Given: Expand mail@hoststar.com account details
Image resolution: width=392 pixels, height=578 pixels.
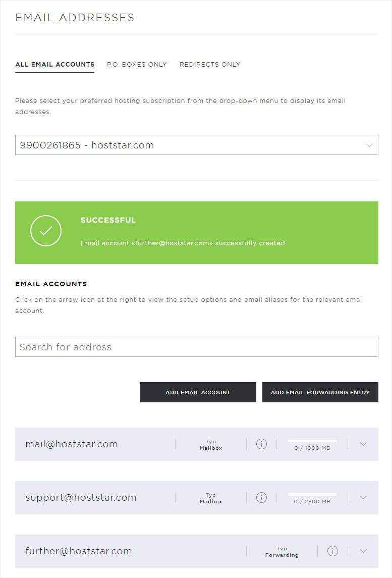Looking at the screenshot, I should 363,444.
